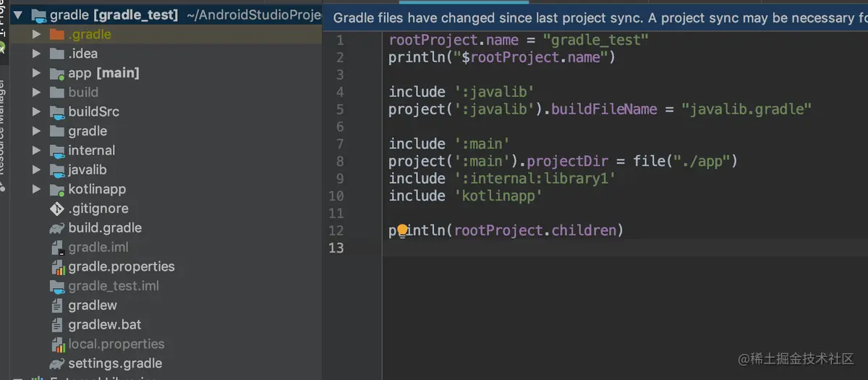Image resolution: width=868 pixels, height=380 pixels.
Task: Select the gradle [gradle_test] project root
Action: pyautogui.click(x=114, y=14)
